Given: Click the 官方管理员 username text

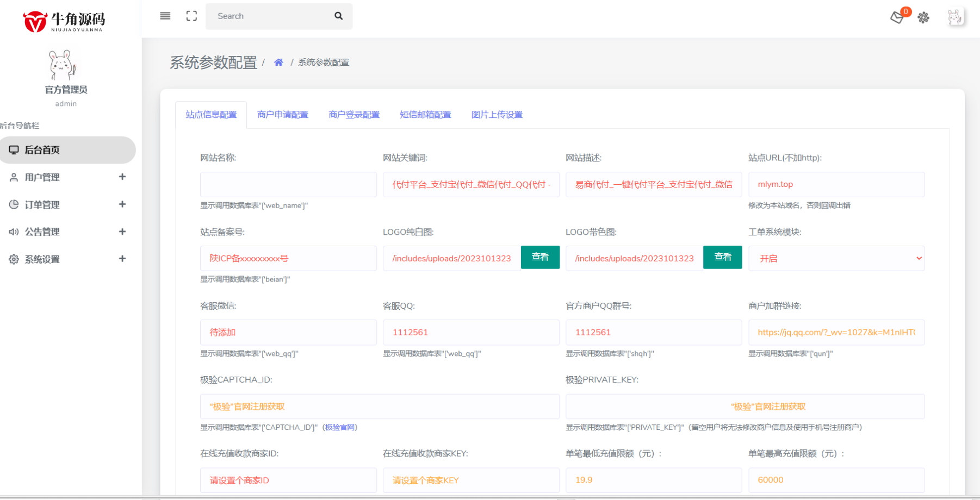Looking at the screenshot, I should (66, 90).
